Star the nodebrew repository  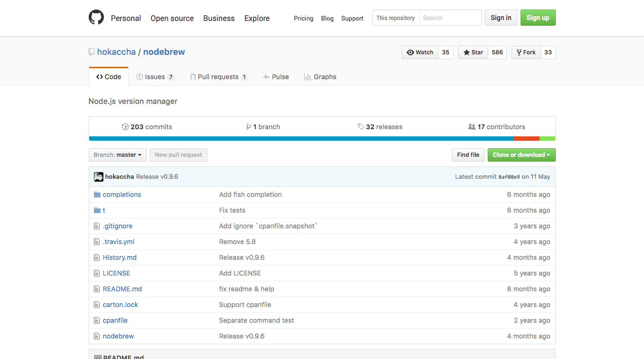[473, 52]
